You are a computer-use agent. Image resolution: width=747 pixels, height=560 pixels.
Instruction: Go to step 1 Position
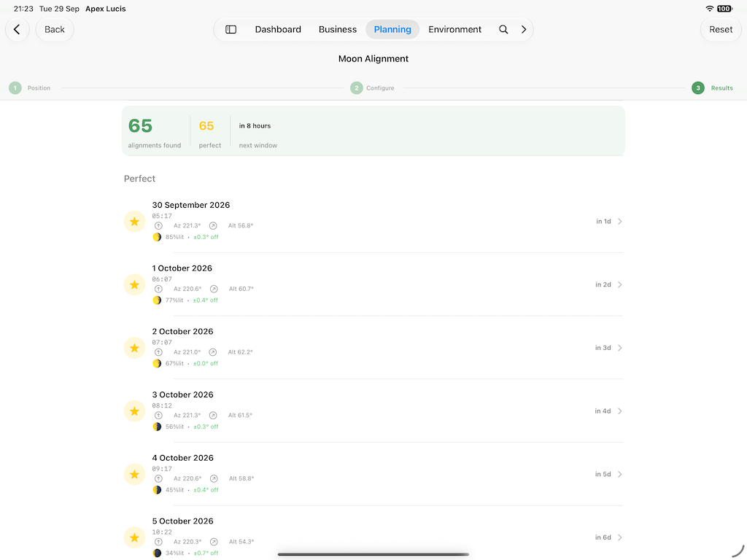(x=29, y=88)
